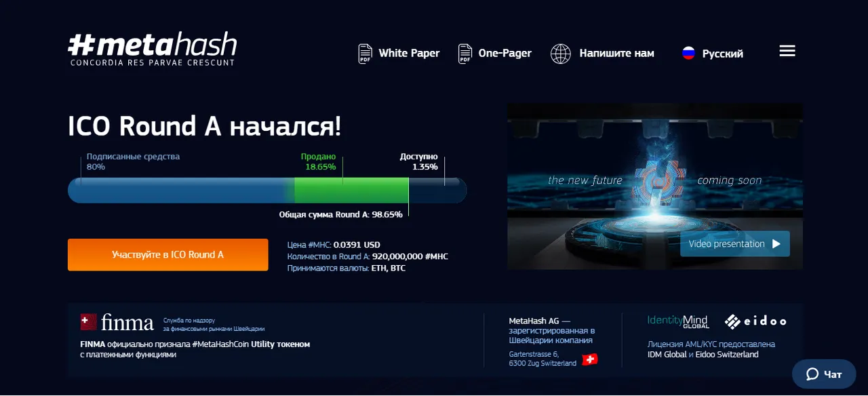Click the Лицензия AML/KYC предоставлена text
868x396 pixels.
(x=711, y=349)
